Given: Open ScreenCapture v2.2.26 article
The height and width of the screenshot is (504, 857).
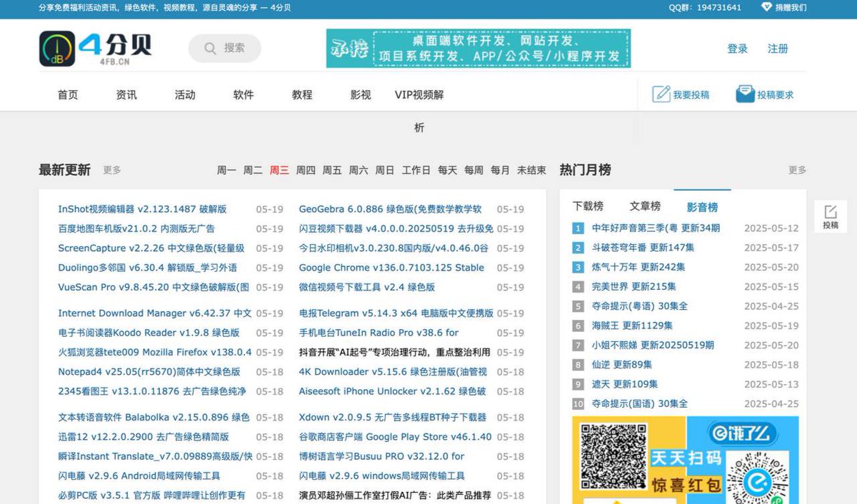Looking at the screenshot, I should tap(151, 248).
